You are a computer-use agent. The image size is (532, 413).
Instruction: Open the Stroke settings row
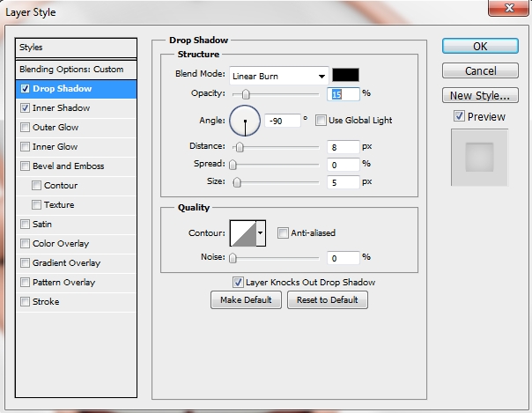point(76,302)
